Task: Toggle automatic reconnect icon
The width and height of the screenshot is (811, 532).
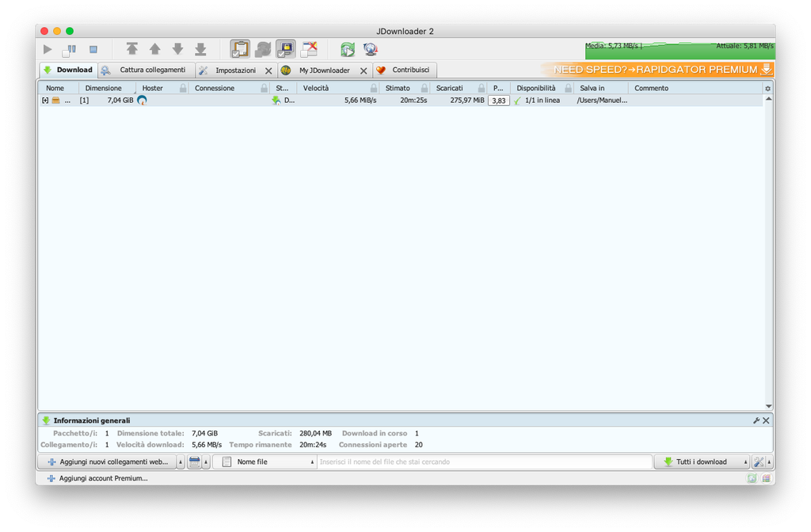Action: [263, 49]
